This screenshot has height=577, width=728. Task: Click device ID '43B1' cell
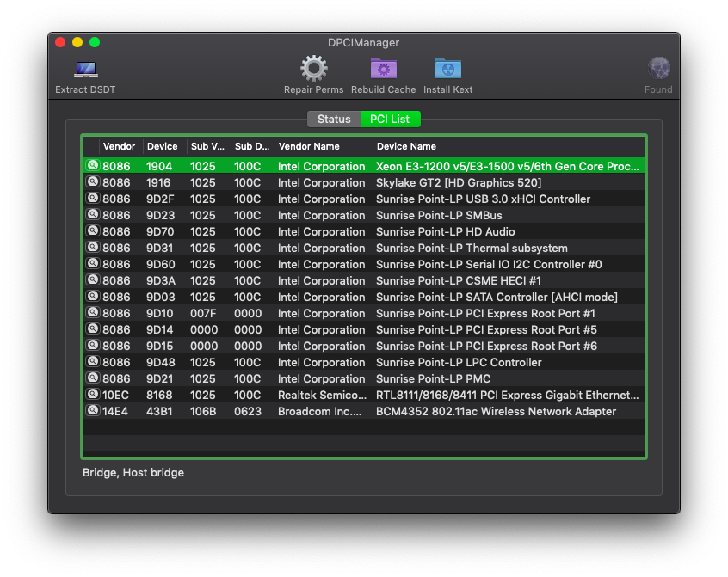(159, 411)
